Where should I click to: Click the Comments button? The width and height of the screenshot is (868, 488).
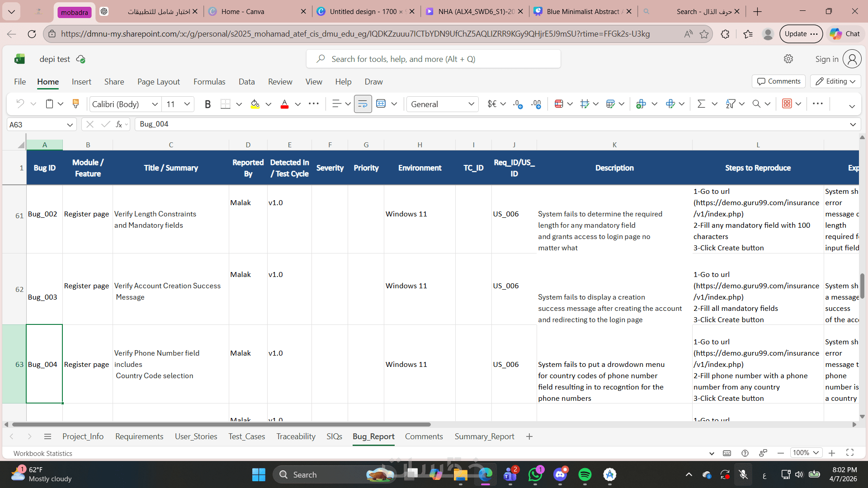(x=778, y=81)
